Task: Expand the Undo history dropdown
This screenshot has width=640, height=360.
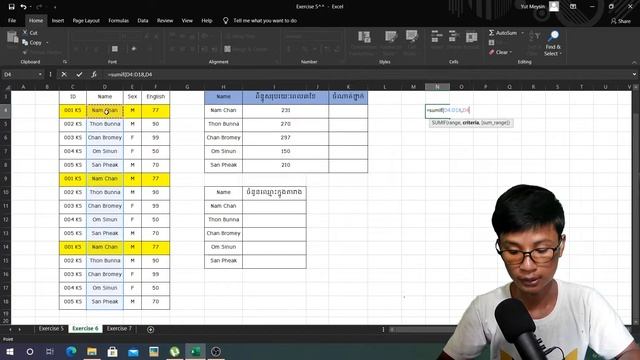Action: click(30, 7)
